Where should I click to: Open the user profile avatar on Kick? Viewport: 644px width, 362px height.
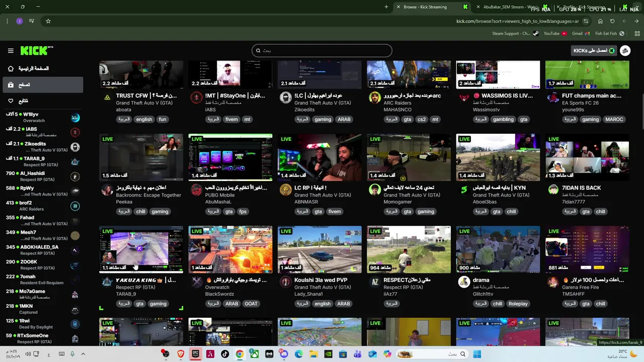pyautogui.click(x=625, y=51)
